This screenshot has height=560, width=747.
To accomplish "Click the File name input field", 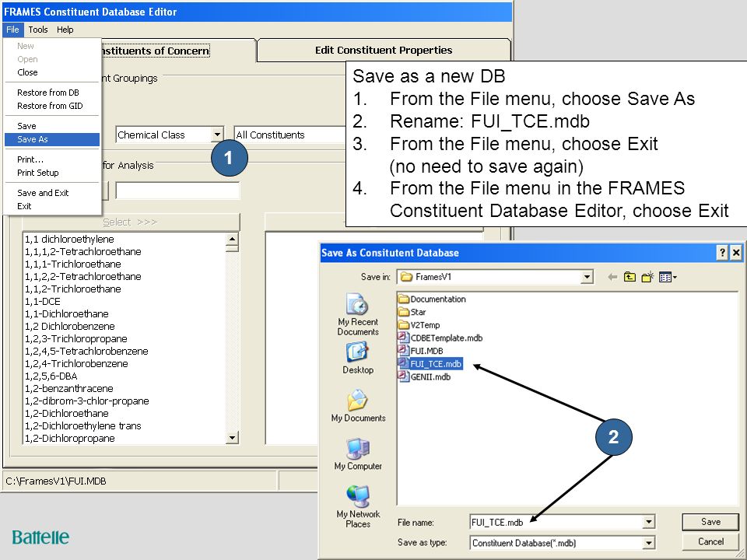I will click(556, 522).
